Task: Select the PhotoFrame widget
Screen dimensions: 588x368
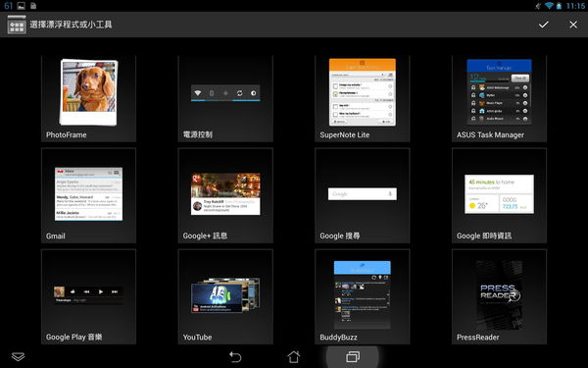Action: (x=88, y=98)
